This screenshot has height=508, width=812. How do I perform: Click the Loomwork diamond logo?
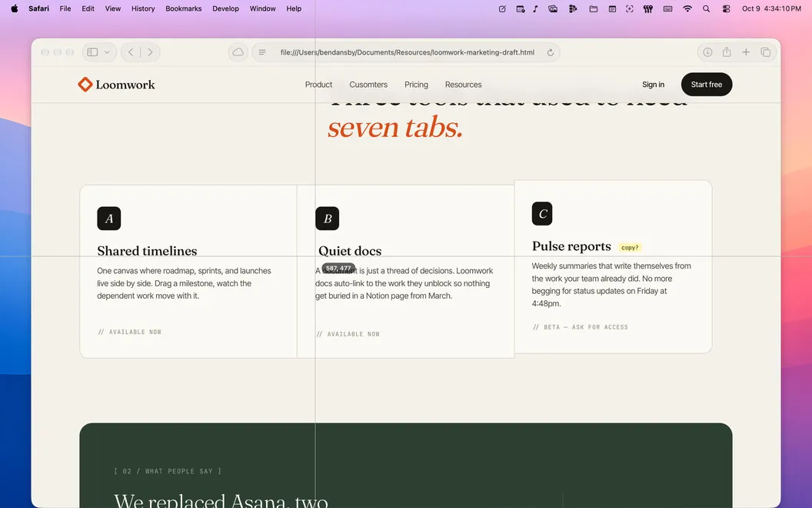click(85, 85)
